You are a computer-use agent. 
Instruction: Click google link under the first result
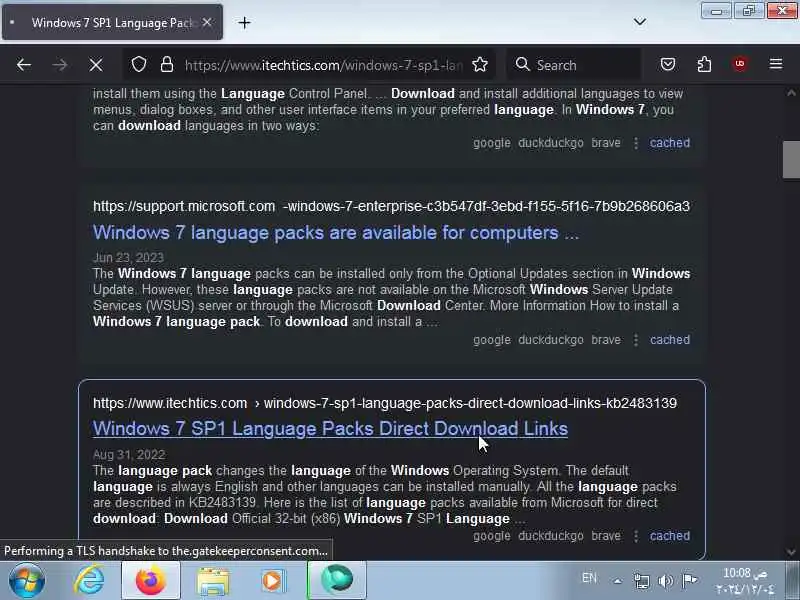492,143
